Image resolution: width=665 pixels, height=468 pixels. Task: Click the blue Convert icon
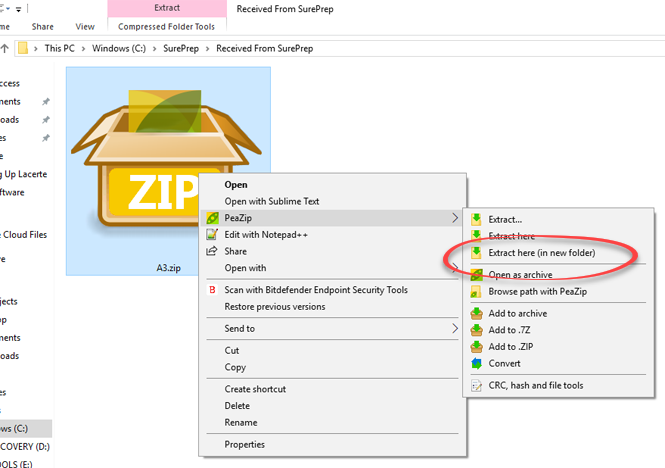pos(476,364)
